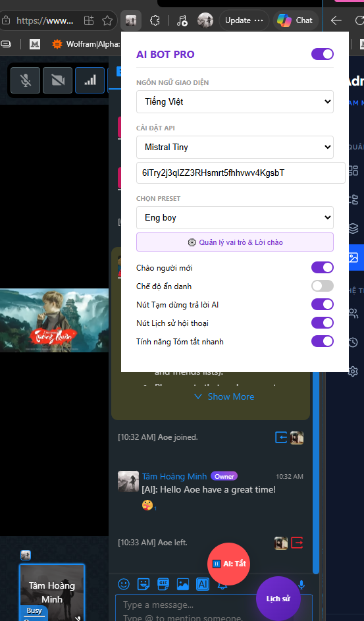Open the purple Lịch sử history button
Image resolution: width=364 pixels, height=621 pixels.
click(278, 599)
